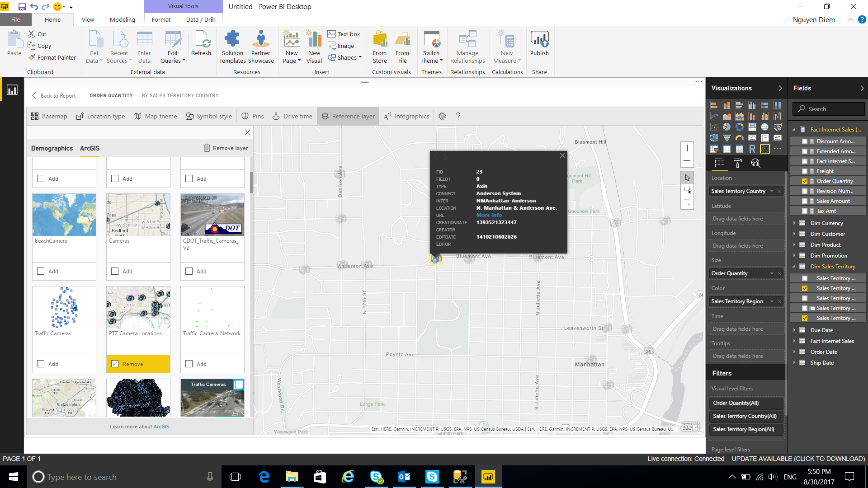
Task: Open the Infographics tool
Action: click(406, 116)
